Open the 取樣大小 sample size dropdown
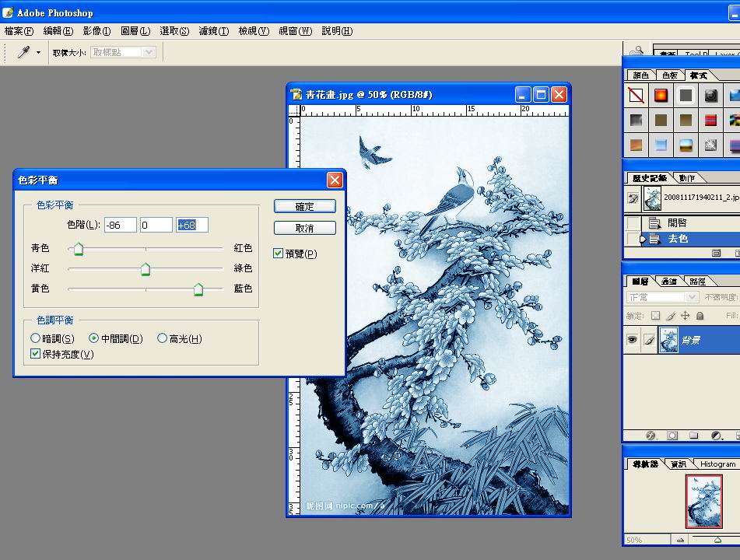The width and height of the screenshot is (740, 560). tap(123, 52)
